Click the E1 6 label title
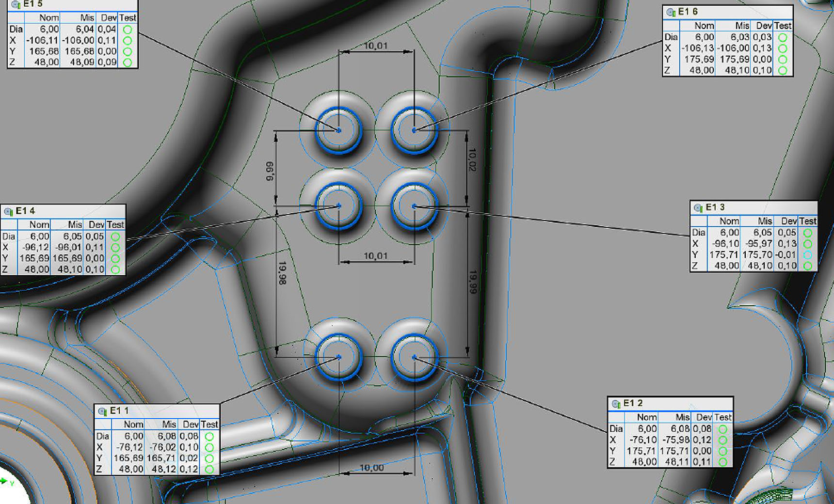Image resolution: width=834 pixels, height=504 pixels. (x=688, y=12)
